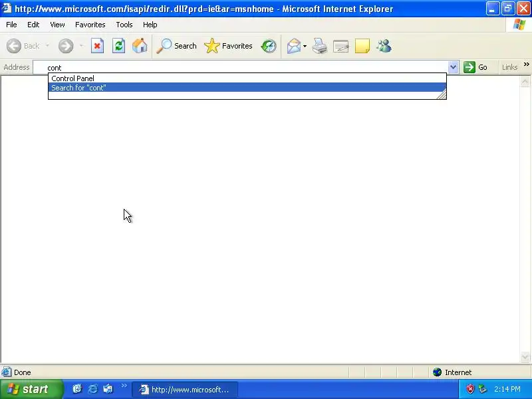Click inside the Address input field
Viewport: 532px width, 399px height.
241,68
